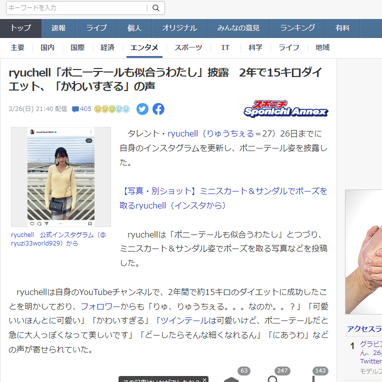This screenshot has height=382, width=382.
Task: Open the 有料 tab
Action: [343, 28]
